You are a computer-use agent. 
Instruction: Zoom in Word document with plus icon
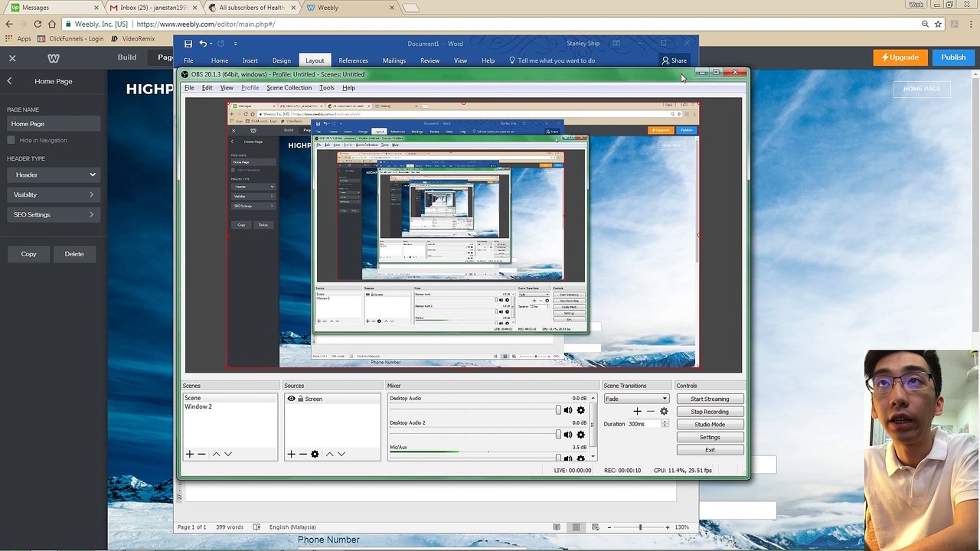[x=668, y=527]
